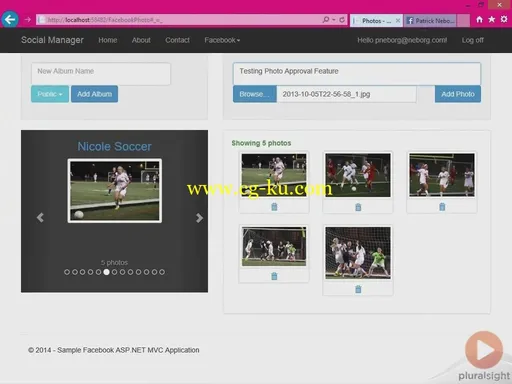Viewport: 512px width, 384px height.
Task: Refresh the page with reload icon
Action: pyautogui.click(x=342, y=20)
